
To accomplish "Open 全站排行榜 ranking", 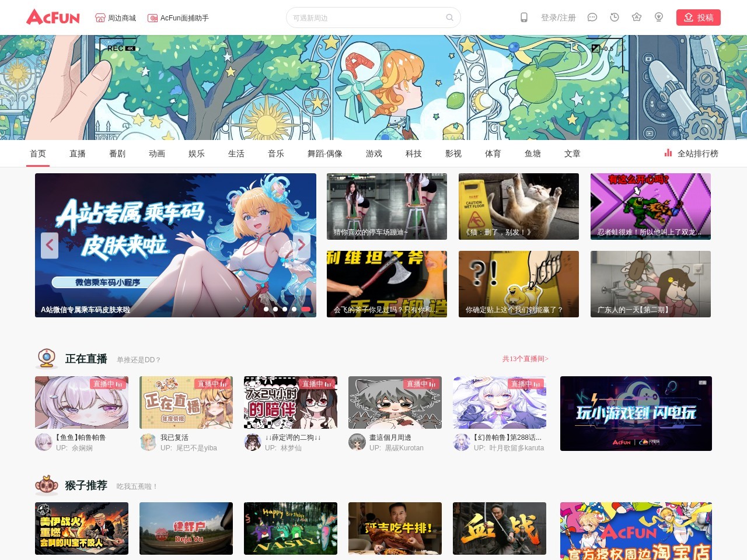I will point(691,153).
